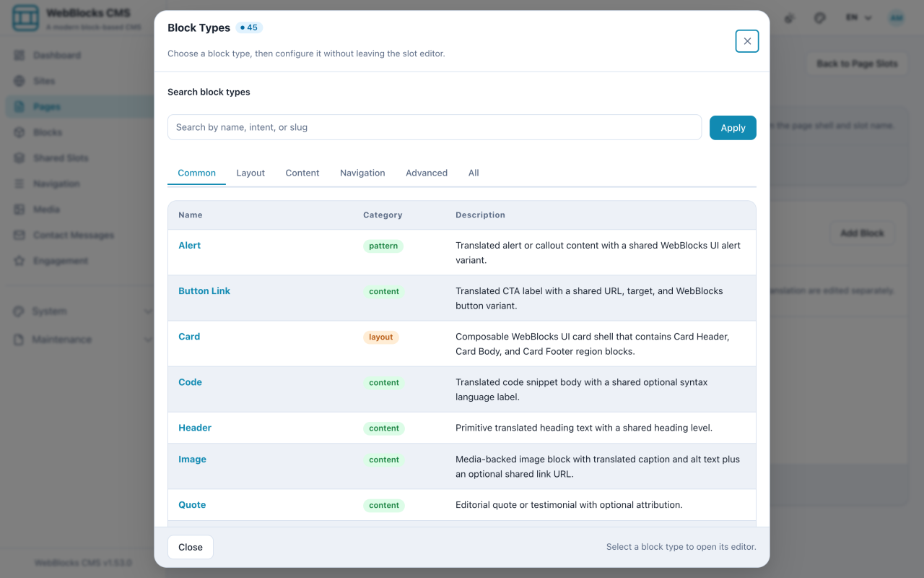Viewport: 924px width, 578px height.
Task: Click the Search block types input field
Action: (435, 127)
